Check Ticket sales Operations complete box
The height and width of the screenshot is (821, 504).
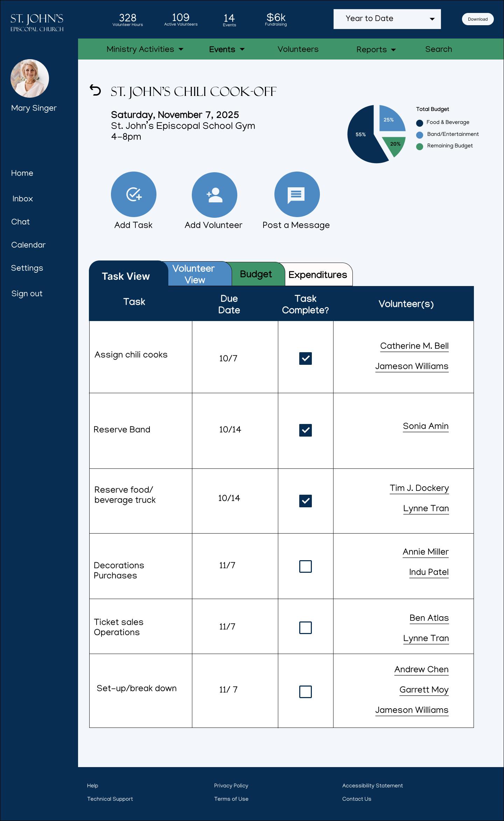coord(306,628)
